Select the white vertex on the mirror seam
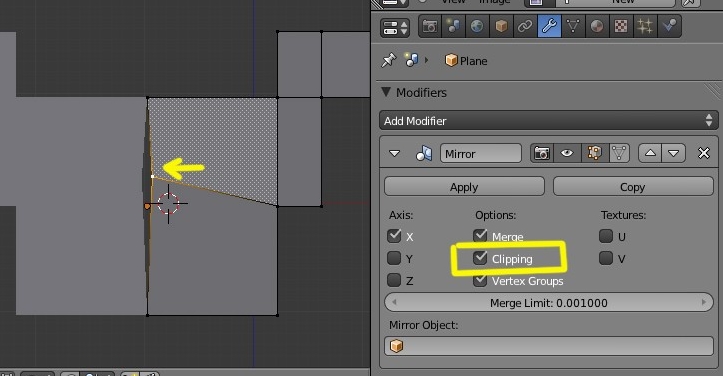723x376 pixels. (x=153, y=176)
